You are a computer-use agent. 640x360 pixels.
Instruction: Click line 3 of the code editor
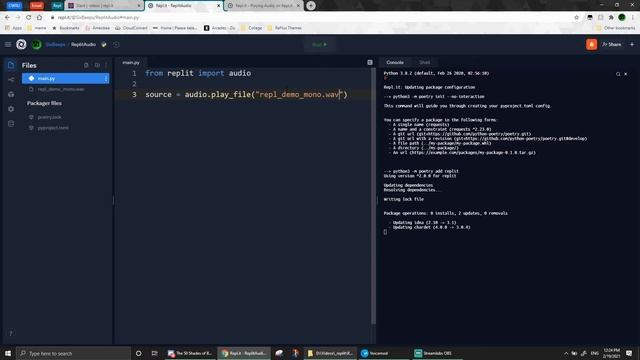(247, 95)
